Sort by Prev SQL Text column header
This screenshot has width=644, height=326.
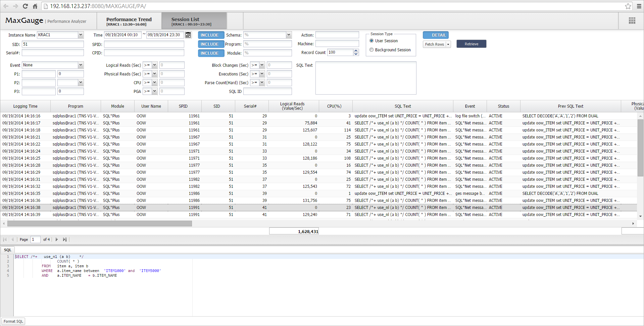click(x=571, y=106)
